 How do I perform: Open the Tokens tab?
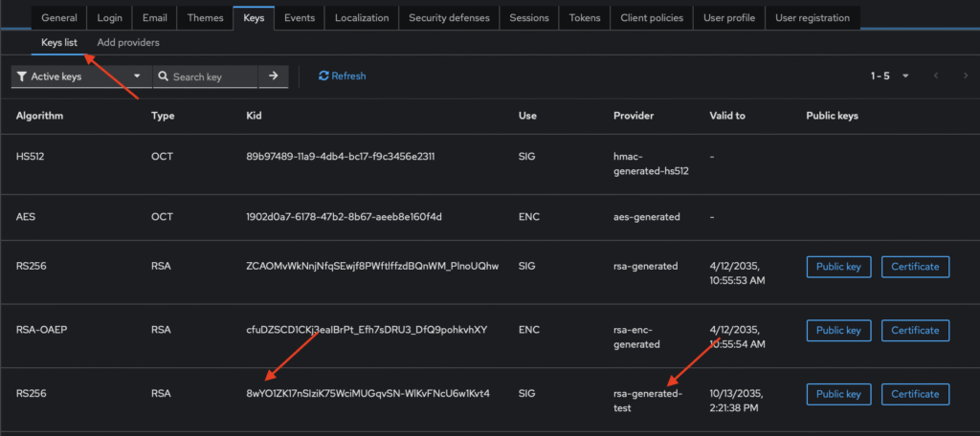coord(585,17)
